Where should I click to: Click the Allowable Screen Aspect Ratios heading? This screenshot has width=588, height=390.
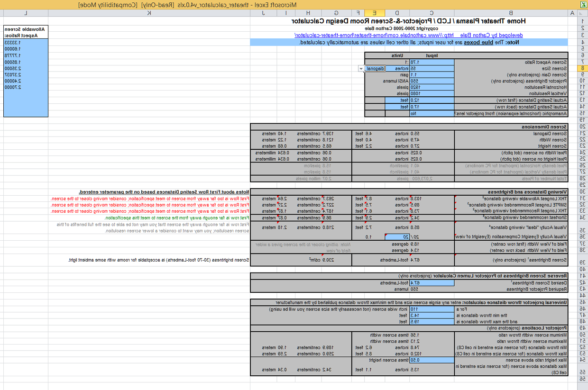click(x=26, y=32)
